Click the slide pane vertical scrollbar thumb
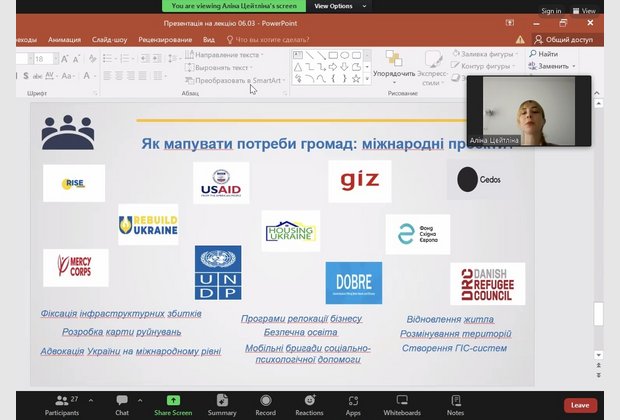The width and height of the screenshot is (620, 420). click(x=599, y=314)
